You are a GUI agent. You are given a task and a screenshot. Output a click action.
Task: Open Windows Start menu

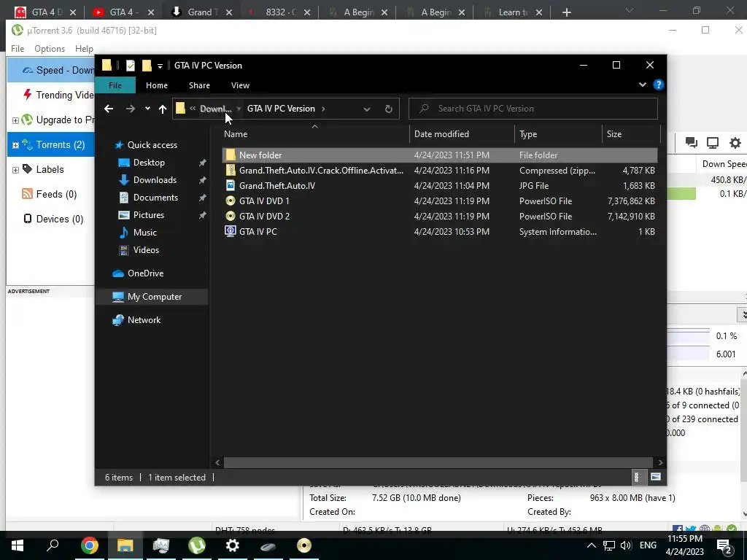coord(18,545)
